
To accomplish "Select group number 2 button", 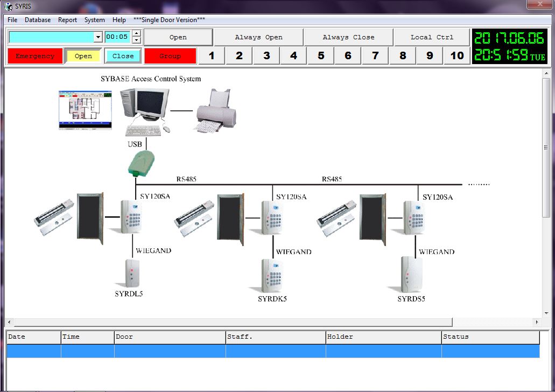I will coord(239,55).
